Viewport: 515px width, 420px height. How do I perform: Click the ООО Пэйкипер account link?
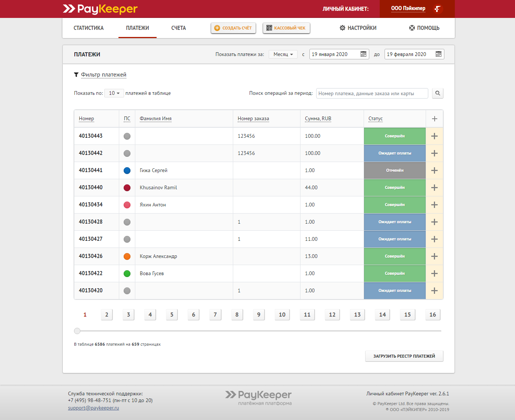(x=408, y=8)
